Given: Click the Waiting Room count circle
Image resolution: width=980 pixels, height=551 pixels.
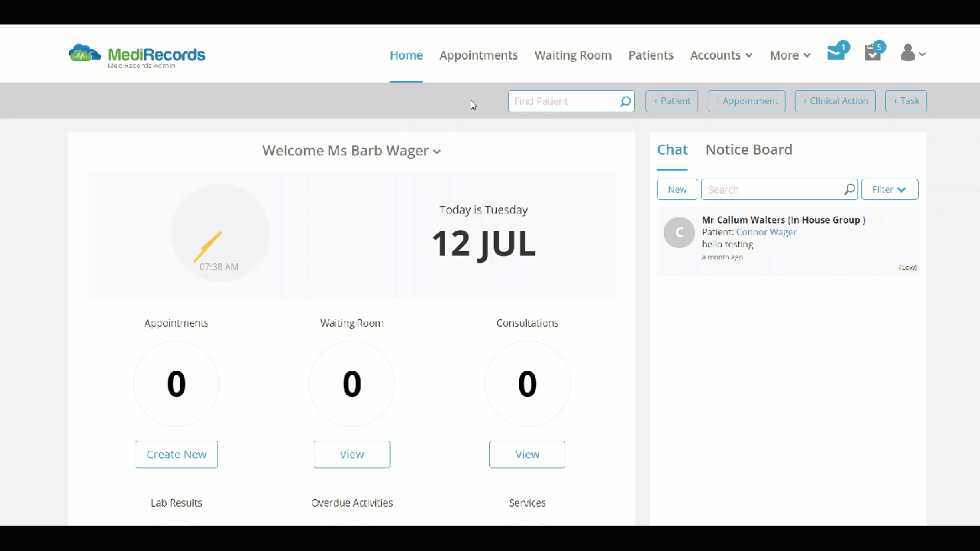Looking at the screenshot, I should [352, 383].
